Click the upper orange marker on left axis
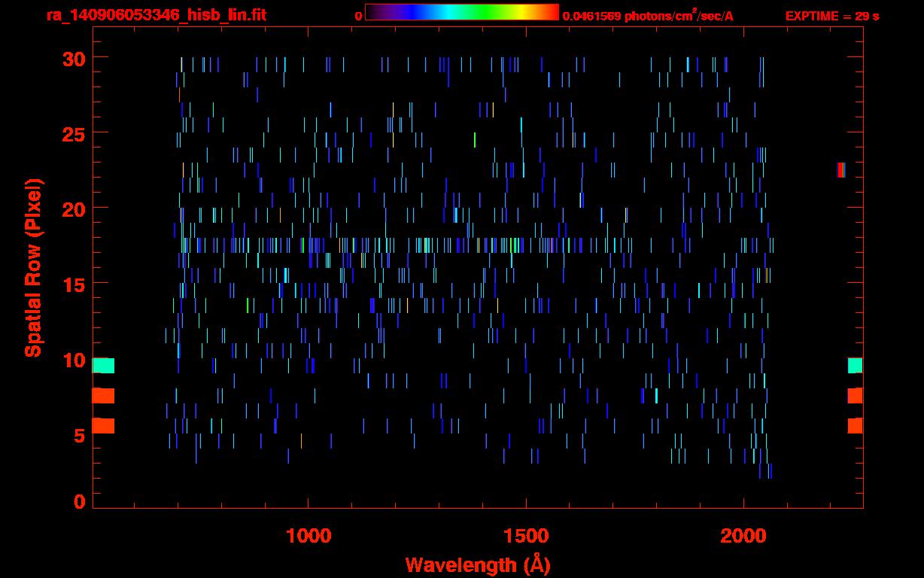Image resolution: width=924 pixels, height=578 pixels. [103, 396]
